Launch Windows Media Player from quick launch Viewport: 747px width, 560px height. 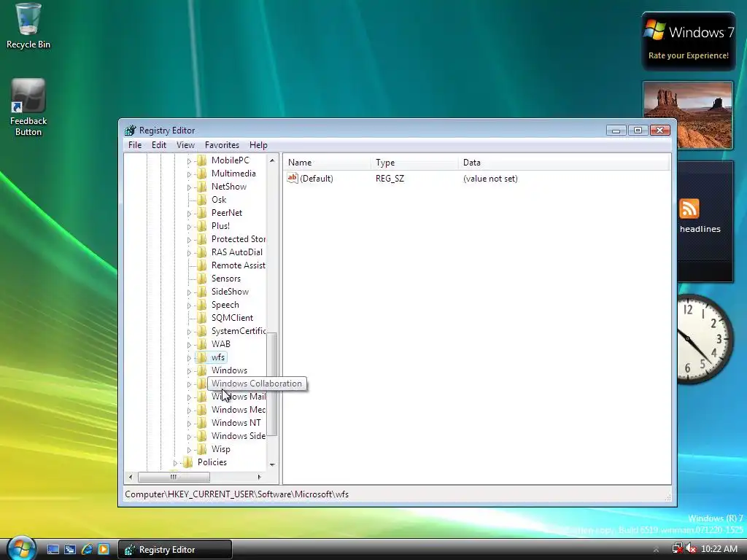click(103, 550)
